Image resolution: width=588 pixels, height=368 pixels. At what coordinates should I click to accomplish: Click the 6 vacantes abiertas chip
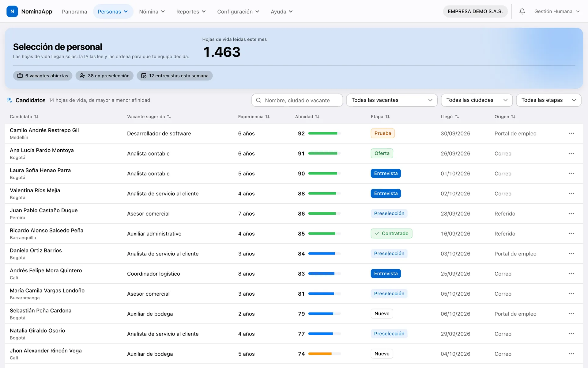click(x=43, y=76)
